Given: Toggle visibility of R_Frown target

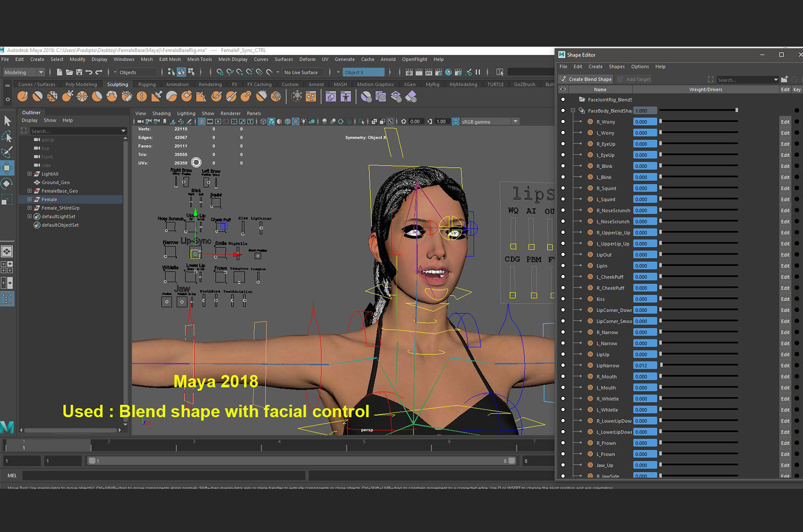Looking at the screenshot, I should pos(563,443).
